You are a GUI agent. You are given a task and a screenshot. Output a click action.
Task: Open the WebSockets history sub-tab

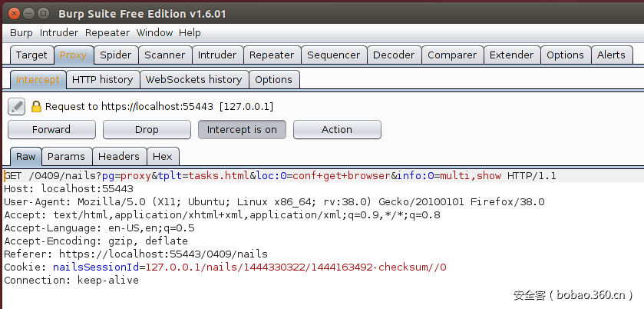[x=194, y=80]
